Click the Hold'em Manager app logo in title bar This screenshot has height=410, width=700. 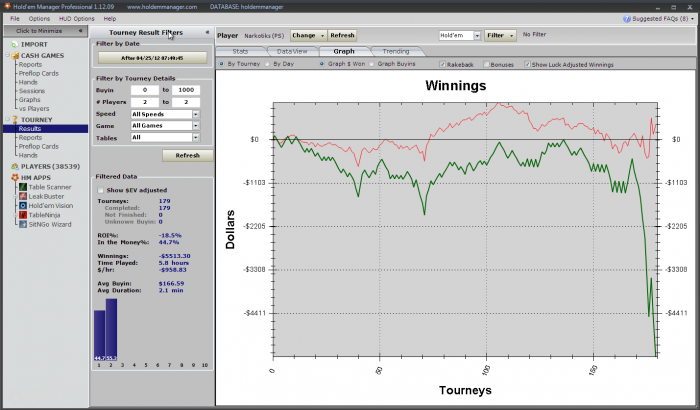pyautogui.click(x=7, y=6)
